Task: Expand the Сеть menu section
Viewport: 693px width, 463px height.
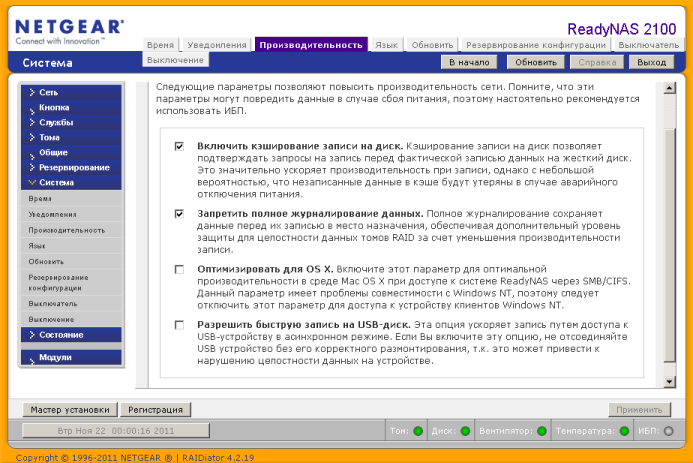Action: (71, 92)
